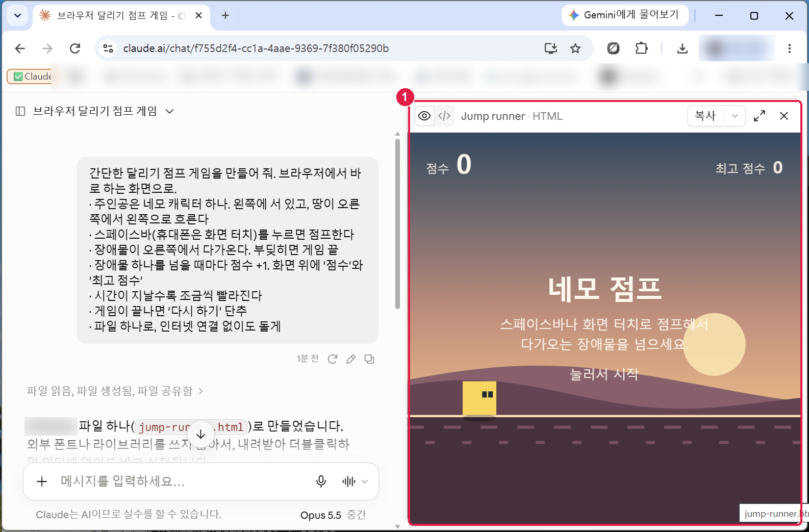
Task: Click 눌러서 시작 to start the game
Action: click(x=604, y=374)
